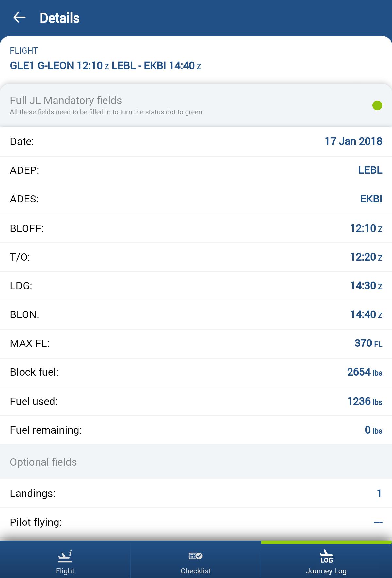392x578 pixels.
Task: Open the Checklist tab icon
Action: (195, 556)
